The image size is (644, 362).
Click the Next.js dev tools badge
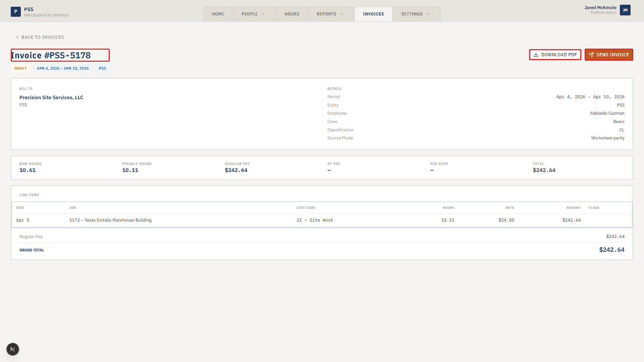[x=13, y=349]
